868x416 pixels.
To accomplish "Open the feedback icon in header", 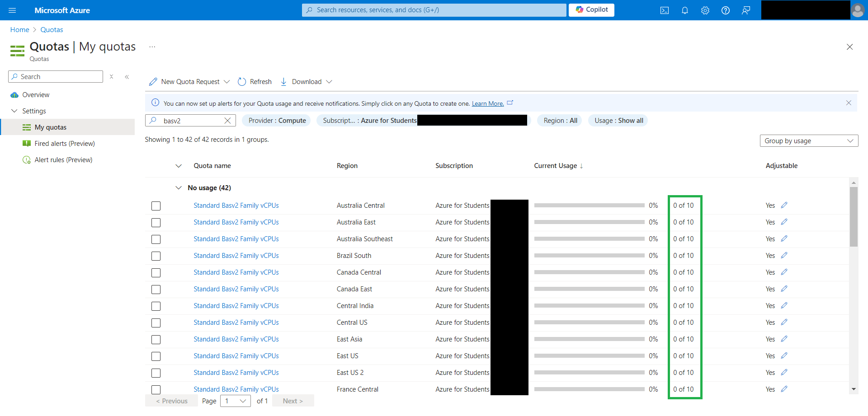I will tap(746, 10).
